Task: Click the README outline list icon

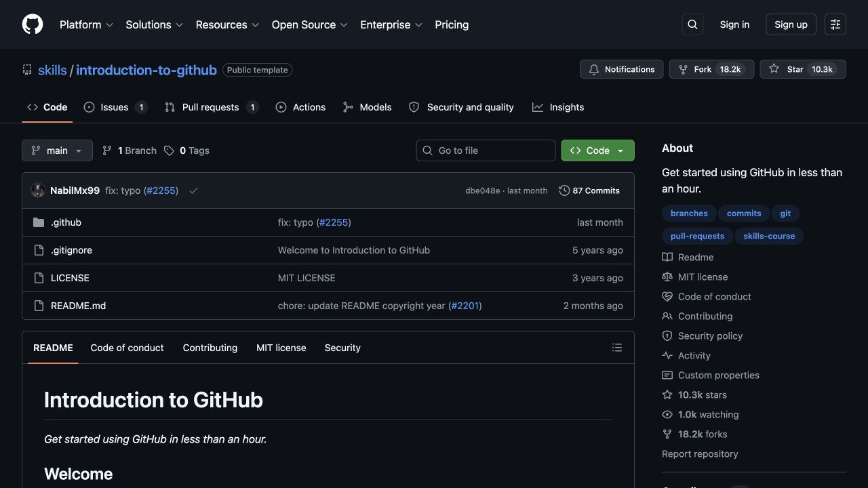Action: 617,348
